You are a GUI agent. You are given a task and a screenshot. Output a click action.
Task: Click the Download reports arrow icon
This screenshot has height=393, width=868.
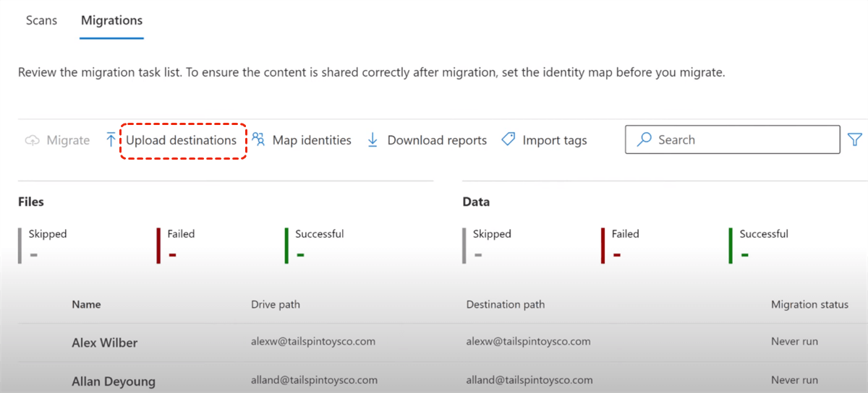coord(373,140)
